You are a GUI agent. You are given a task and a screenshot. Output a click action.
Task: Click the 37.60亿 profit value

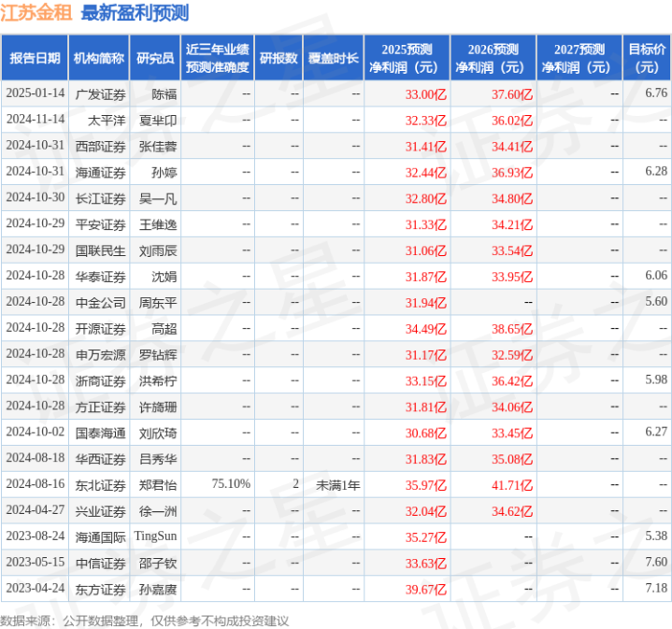(x=512, y=94)
